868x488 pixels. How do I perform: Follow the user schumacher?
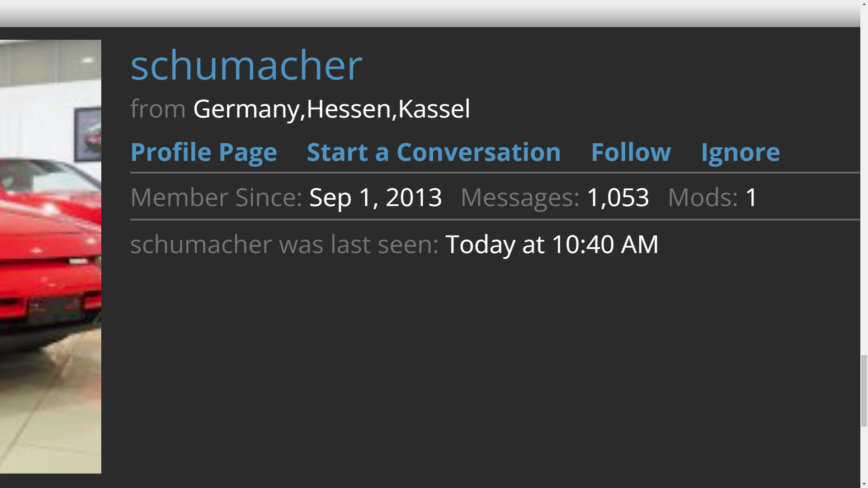click(x=631, y=152)
